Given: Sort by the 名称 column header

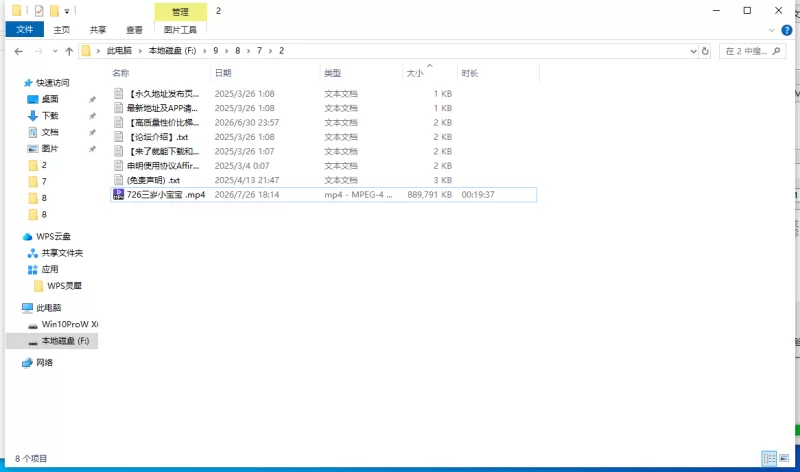Looking at the screenshot, I should (x=121, y=73).
